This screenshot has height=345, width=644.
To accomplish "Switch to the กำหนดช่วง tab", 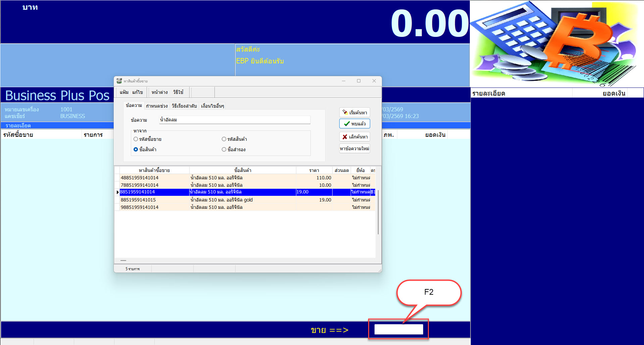I will (x=157, y=106).
